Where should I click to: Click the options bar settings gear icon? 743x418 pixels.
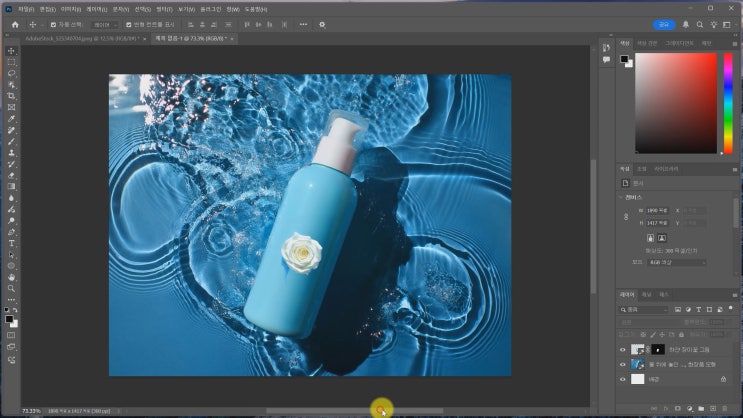(322, 24)
